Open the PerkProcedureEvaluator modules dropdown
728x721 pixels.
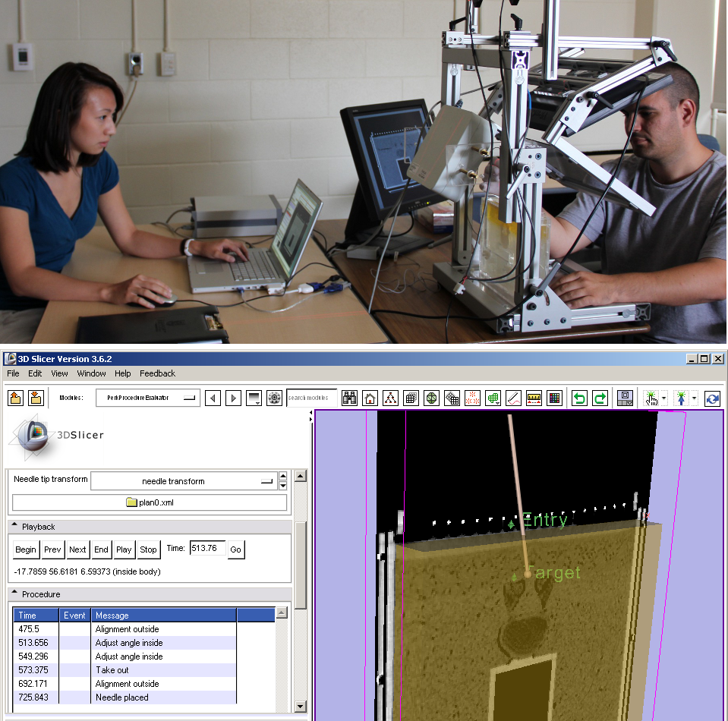coord(148,398)
